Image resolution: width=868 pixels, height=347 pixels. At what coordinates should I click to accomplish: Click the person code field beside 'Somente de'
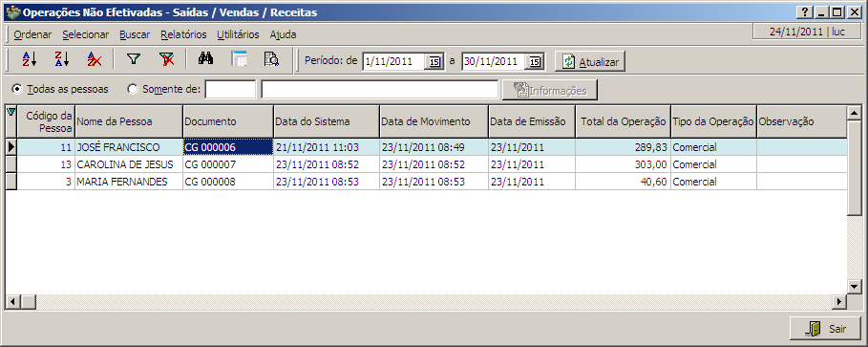[230, 89]
